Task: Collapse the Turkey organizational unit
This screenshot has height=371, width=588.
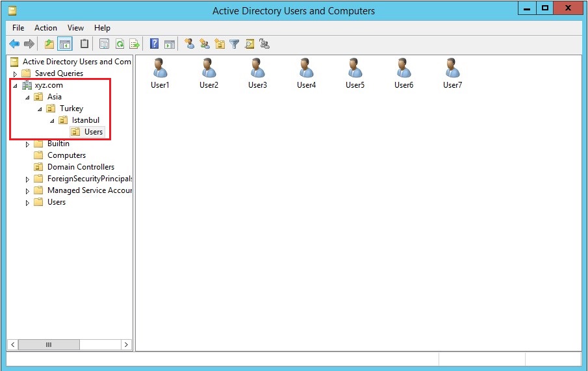Action: 40,109
